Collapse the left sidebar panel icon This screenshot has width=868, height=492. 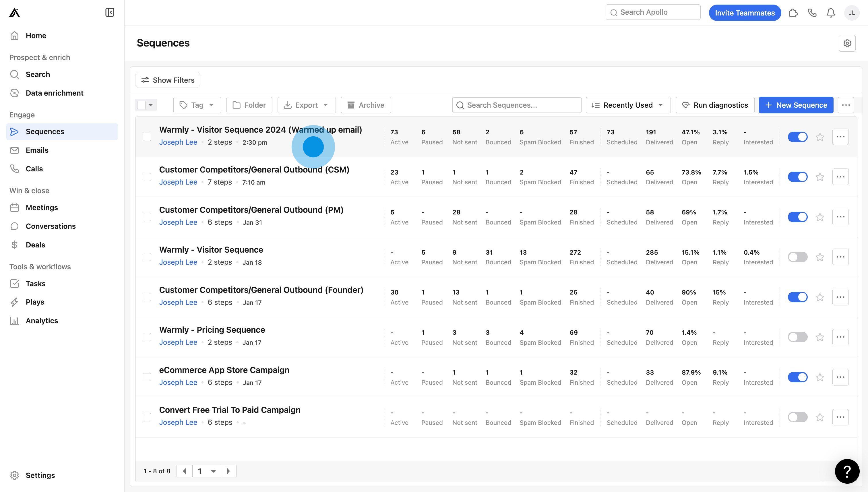pos(109,13)
